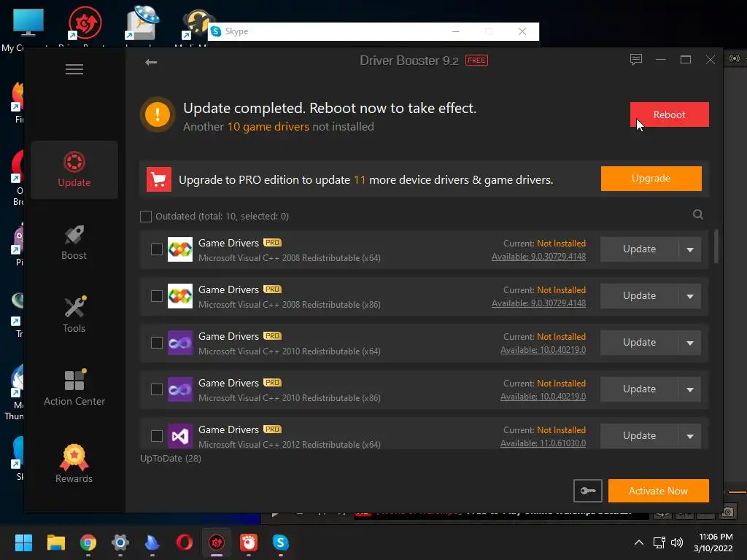
Task: Open network icon in system tray
Action: [659, 542]
